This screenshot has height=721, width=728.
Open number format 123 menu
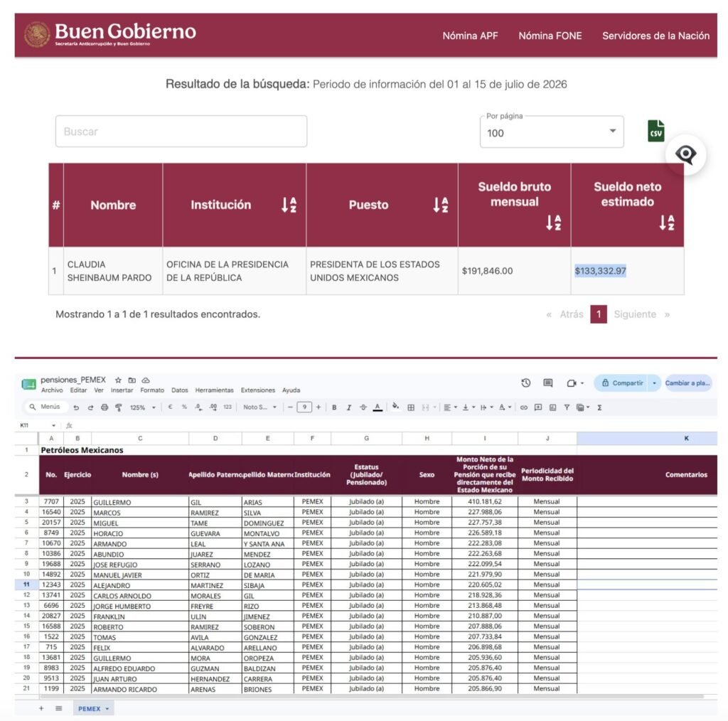(x=227, y=407)
